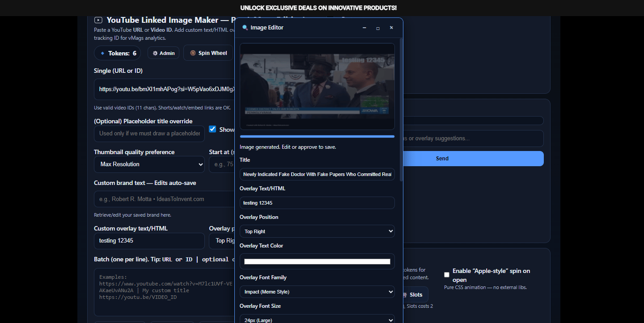644x323 pixels.
Task: Click the "Pure CSS animation — no external libs." note
Action: [485, 287]
